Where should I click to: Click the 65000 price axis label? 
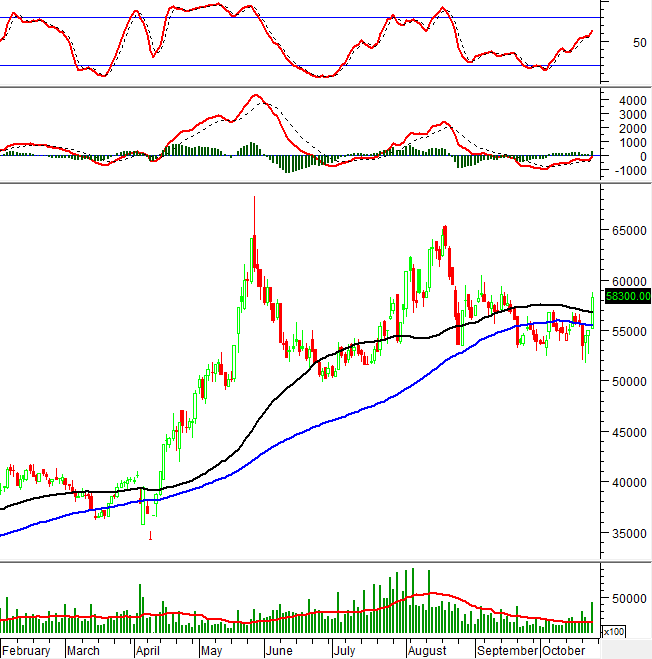pyautogui.click(x=625, y=230)
